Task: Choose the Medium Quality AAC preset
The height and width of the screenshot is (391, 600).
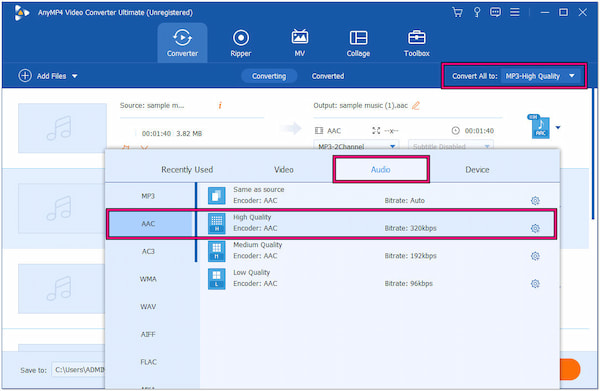Action: click(x=378, y=251)
